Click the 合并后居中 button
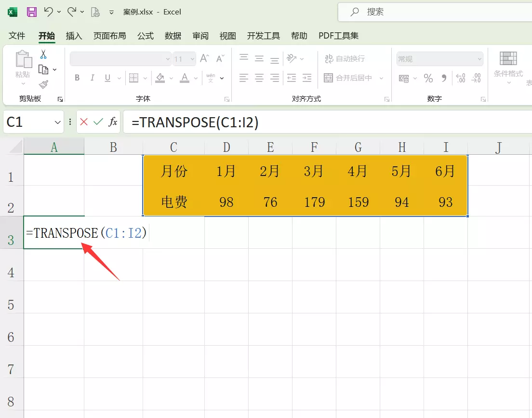This screenshot has width=532, height=418. point(348,78)
